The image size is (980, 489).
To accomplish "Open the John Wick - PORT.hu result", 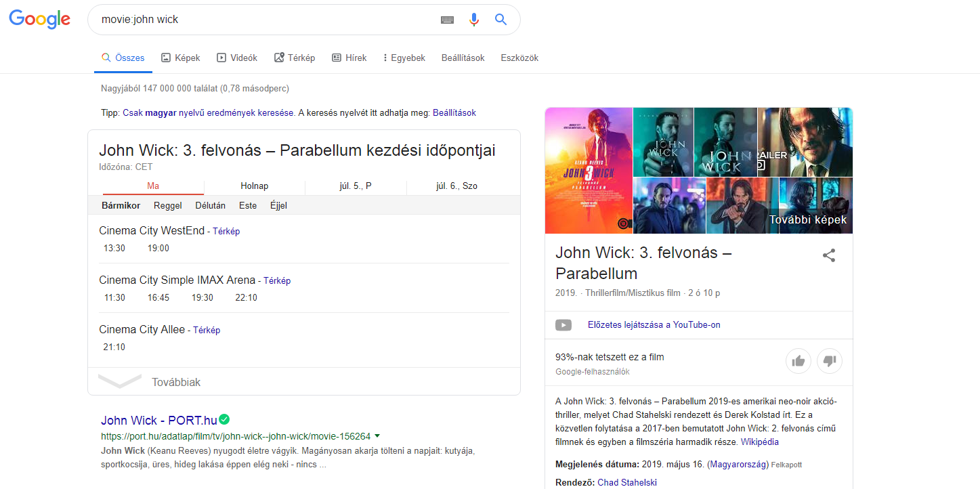I will 158,420.
